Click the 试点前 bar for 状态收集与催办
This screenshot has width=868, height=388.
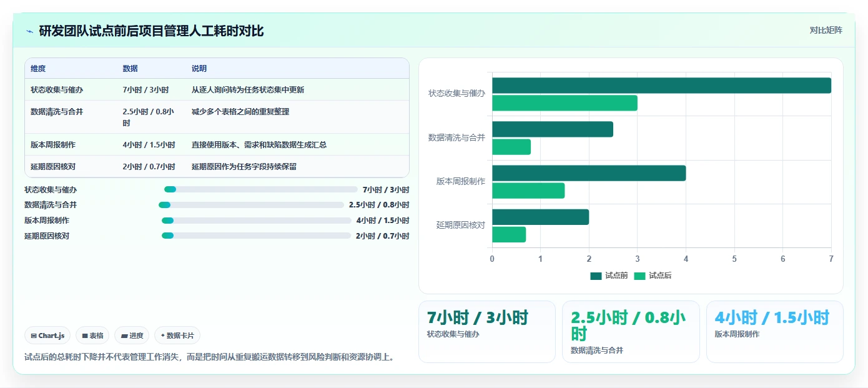tap(661, 86)
